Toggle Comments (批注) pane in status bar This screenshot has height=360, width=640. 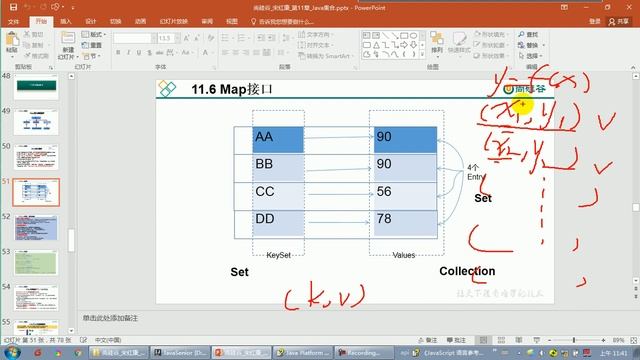click(x=456, y=340)
